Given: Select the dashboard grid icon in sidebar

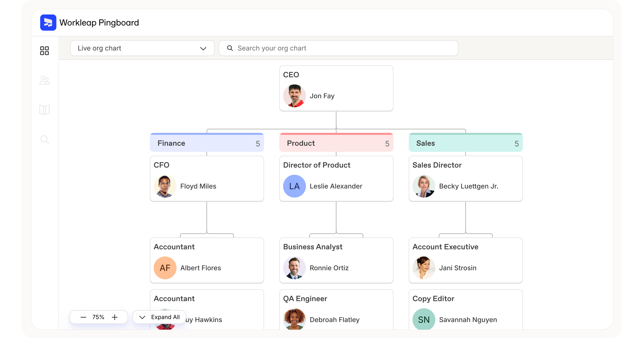Looking at the screenshot, I should coord(45,51).
